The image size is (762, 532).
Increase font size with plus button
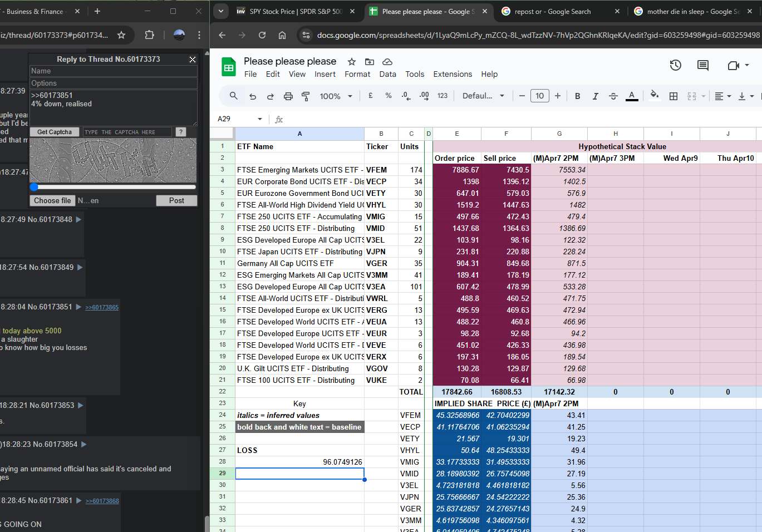click(558, 96)
